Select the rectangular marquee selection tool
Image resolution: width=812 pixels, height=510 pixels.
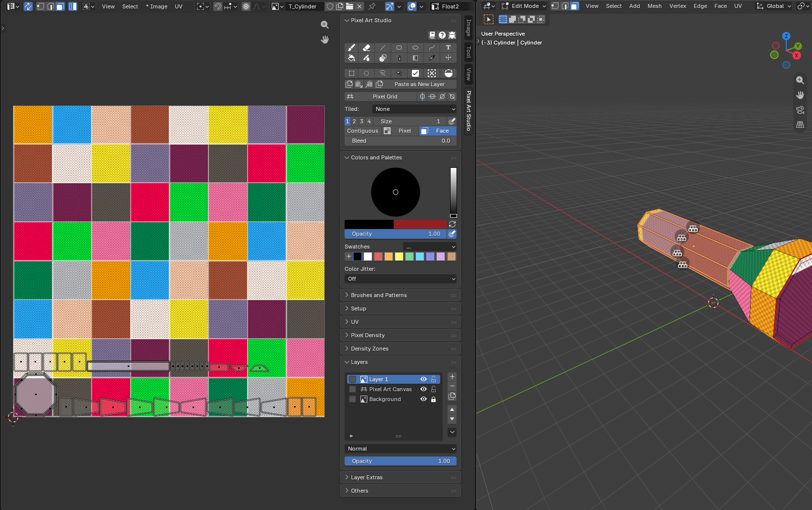click(352, 73)
